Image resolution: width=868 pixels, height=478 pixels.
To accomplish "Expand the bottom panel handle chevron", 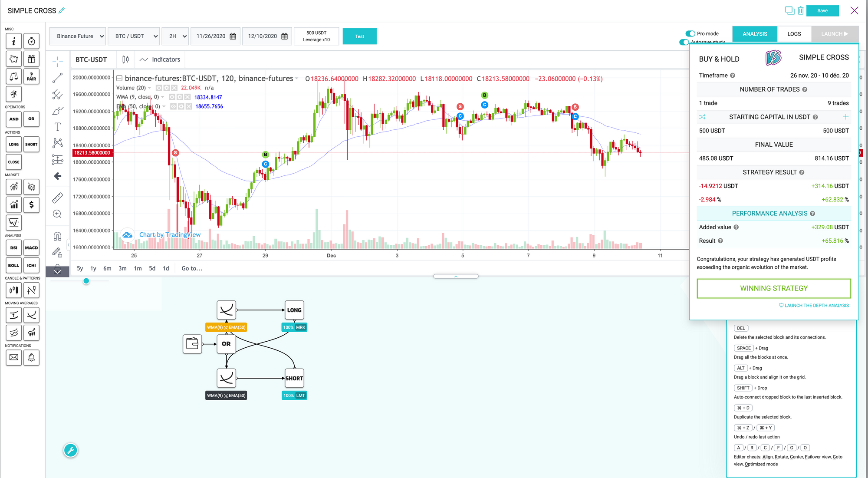I will point(456,276).
